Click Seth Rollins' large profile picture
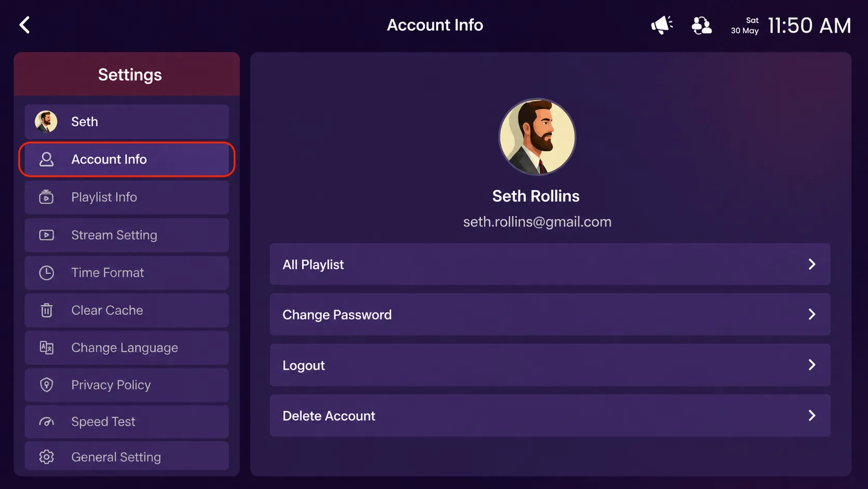The width and height of the screenshot is (868, 489). point(537,137)
